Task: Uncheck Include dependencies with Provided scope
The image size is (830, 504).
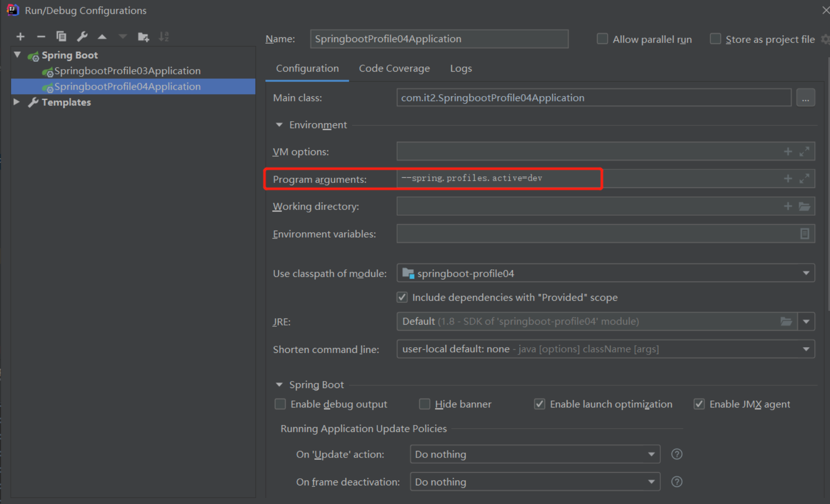Action: (402, 297)
